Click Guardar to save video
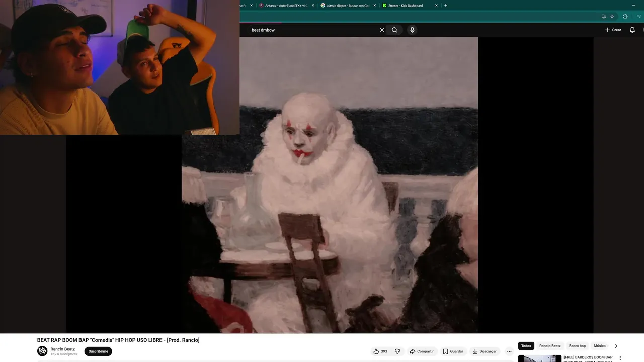This screenshot has width=644, height=362. [453, 351]
